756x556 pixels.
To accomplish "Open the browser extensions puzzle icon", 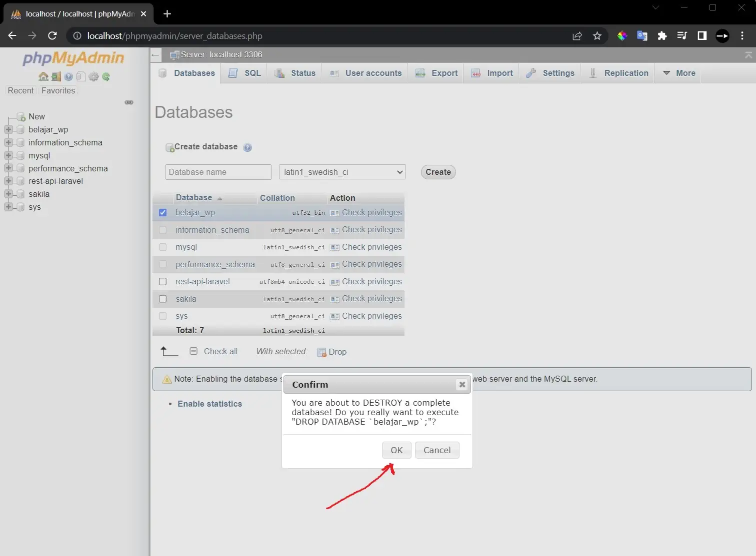I will (662, 36).
